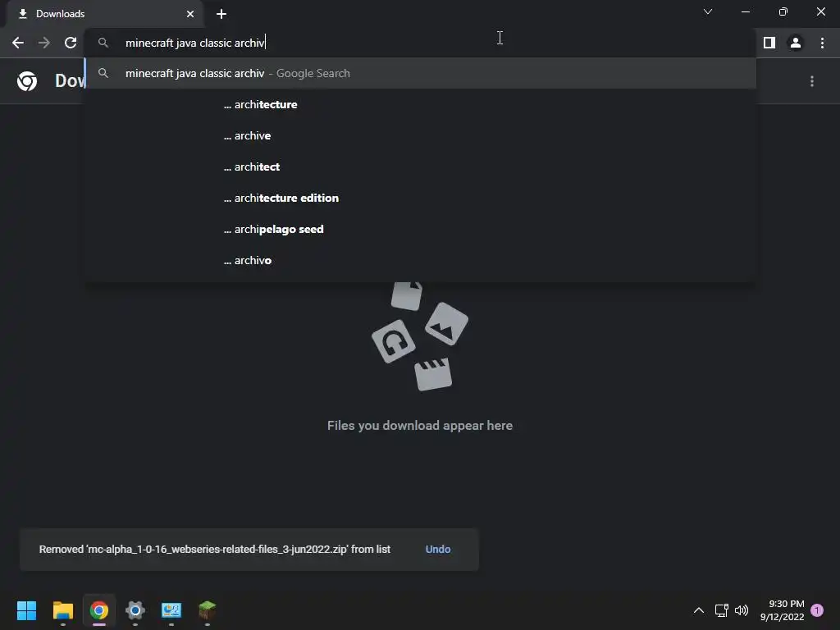840x630 pixels.
Task: Open the clock showing 9:30 PM
Action: coord(782,610)
